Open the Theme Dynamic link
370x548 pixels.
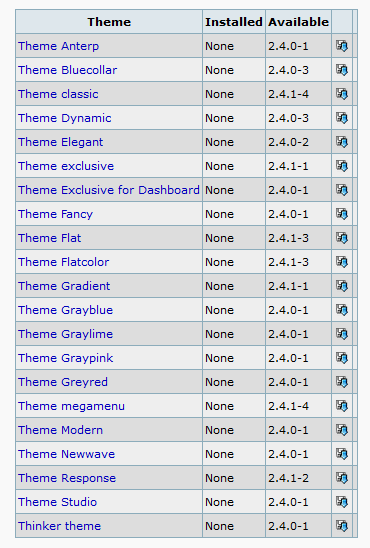pos(65,118)
